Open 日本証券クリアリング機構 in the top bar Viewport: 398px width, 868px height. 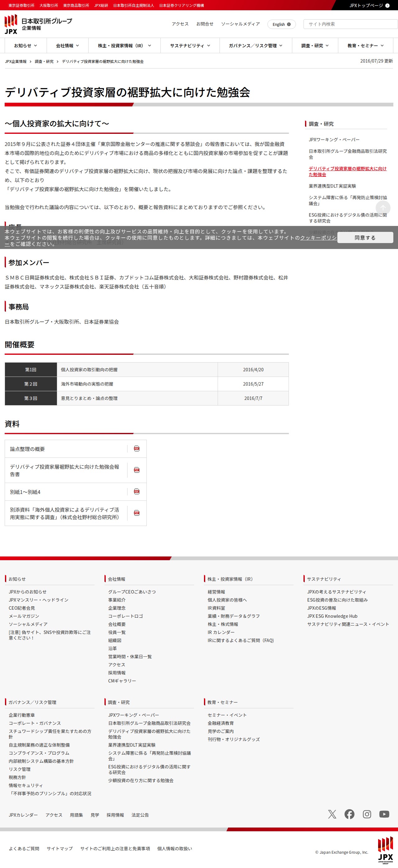click(182, 5)
